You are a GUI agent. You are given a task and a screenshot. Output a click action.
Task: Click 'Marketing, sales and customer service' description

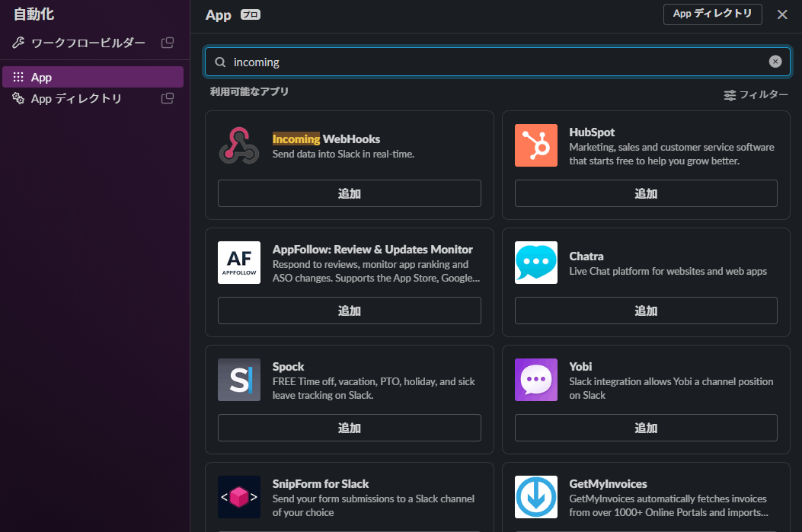click(672, 154)
